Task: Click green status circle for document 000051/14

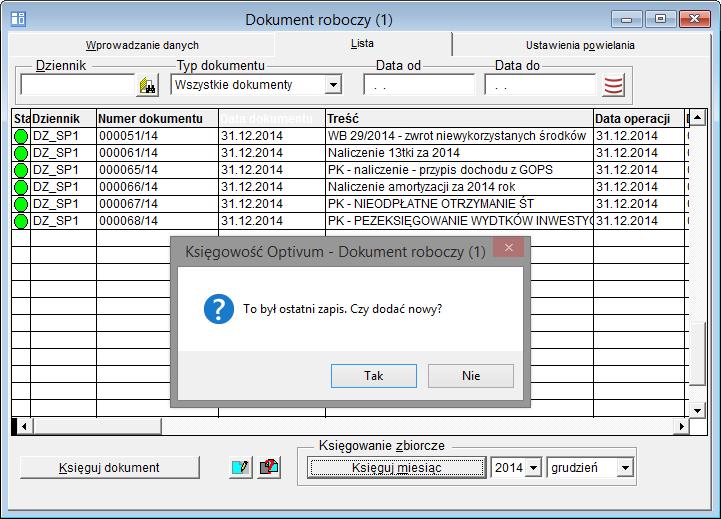Action: tap(21, 136)
